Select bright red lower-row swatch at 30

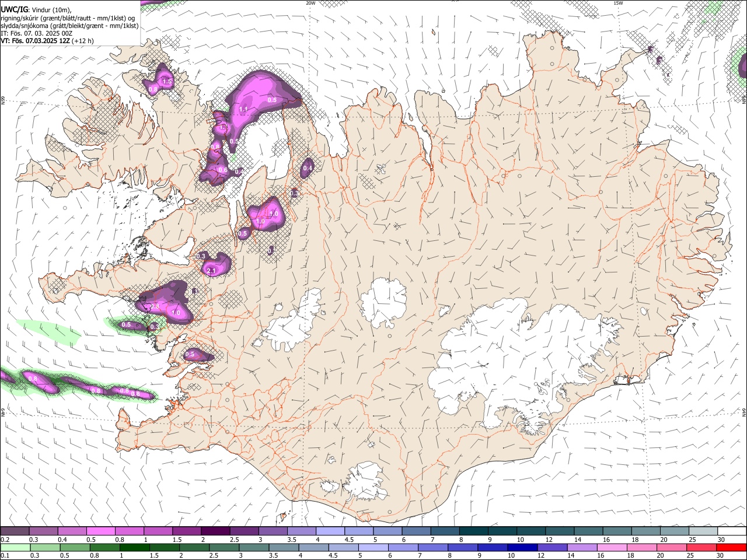[732, 547]
